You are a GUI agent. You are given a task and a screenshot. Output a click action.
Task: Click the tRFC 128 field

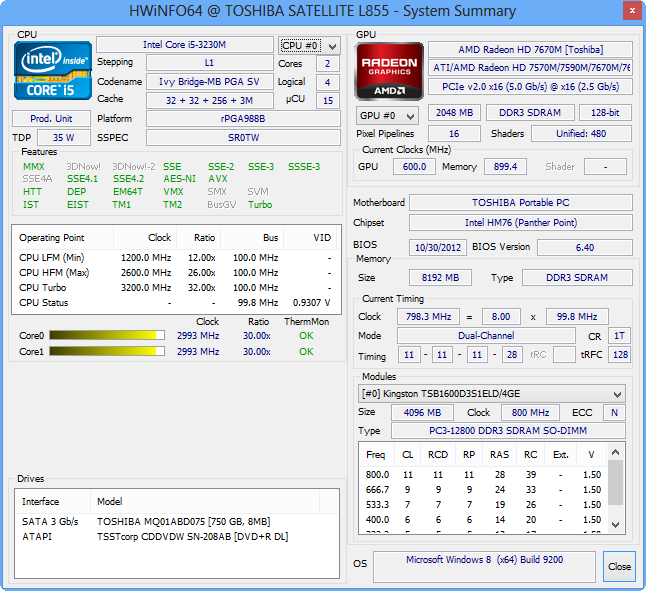(620, 355)
